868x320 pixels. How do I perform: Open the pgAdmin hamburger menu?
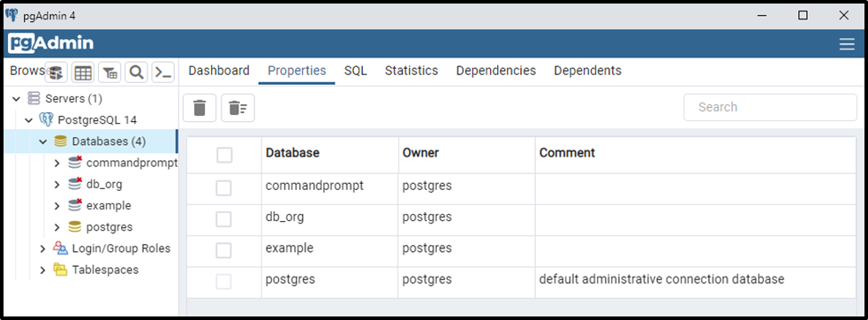847,44
